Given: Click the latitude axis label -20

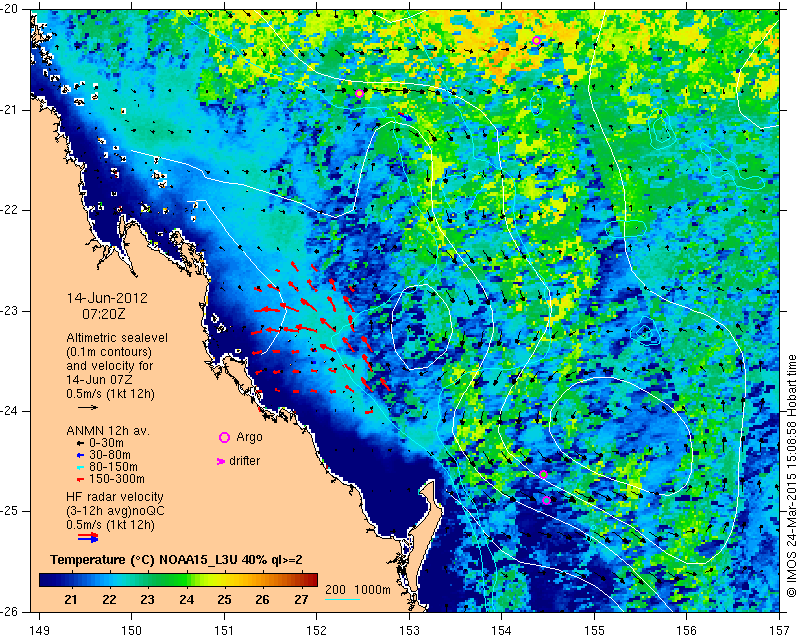Looking at the screenshot, I should 8,9.
